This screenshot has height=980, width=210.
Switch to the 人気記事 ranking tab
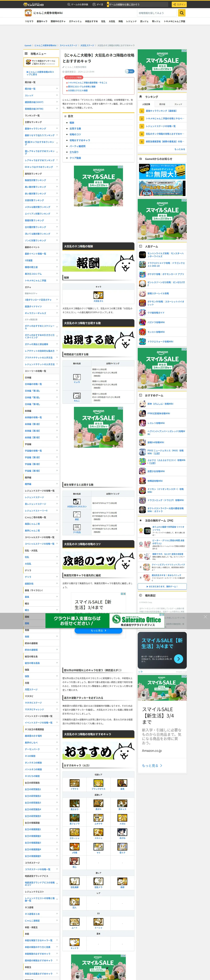point(146,104)
